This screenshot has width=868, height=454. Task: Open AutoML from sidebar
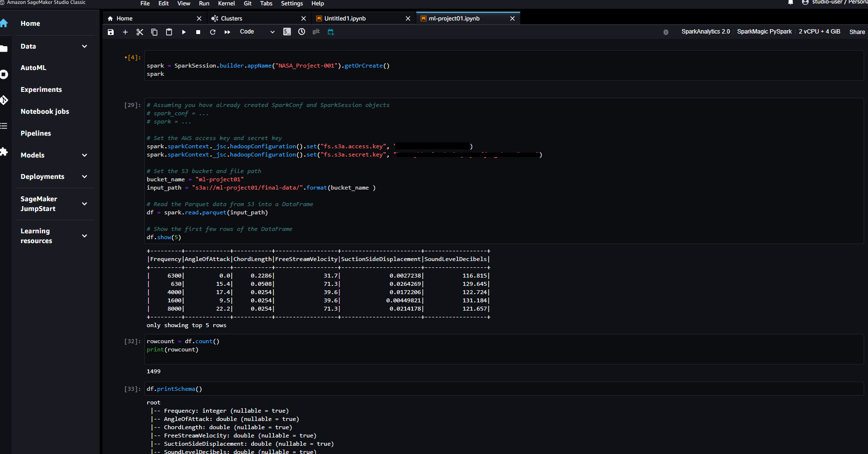click(x=34, y=68)
